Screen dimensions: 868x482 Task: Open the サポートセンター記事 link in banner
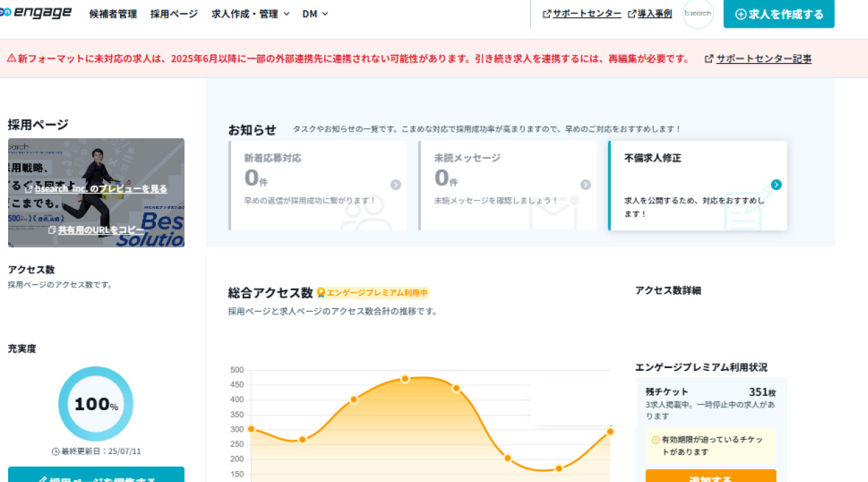click(764, 58)
